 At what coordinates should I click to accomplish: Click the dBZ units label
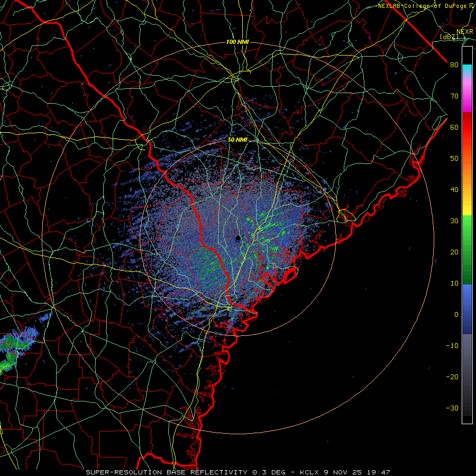[x=449, y=37]
